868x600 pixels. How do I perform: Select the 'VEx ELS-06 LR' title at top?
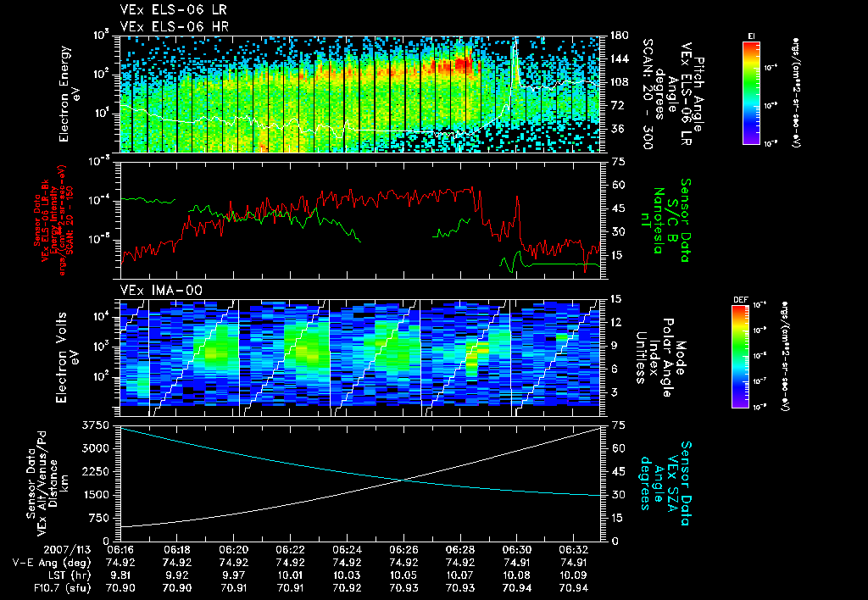click(173, 10)
